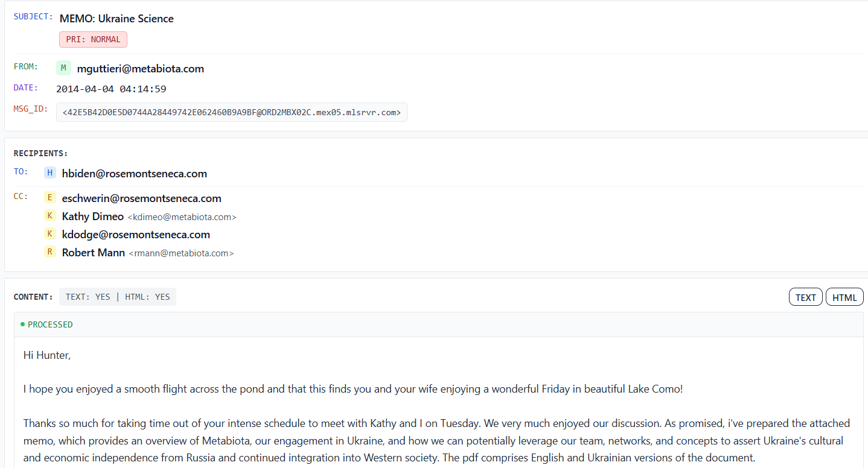Image resolution: width=868 pixels, height=468 pixels.
Task: Click the PROCESSED status indicator
Action: [46, 324]
